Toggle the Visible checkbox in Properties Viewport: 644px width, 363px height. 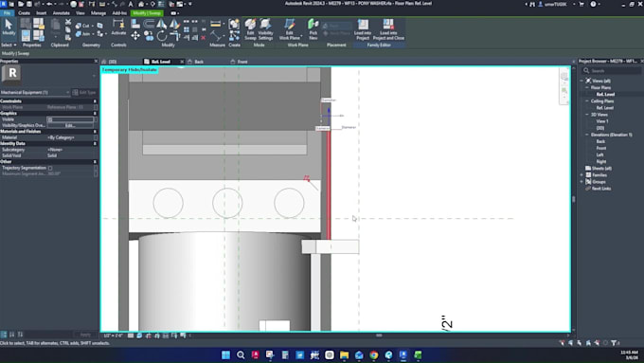click(50, 119)
